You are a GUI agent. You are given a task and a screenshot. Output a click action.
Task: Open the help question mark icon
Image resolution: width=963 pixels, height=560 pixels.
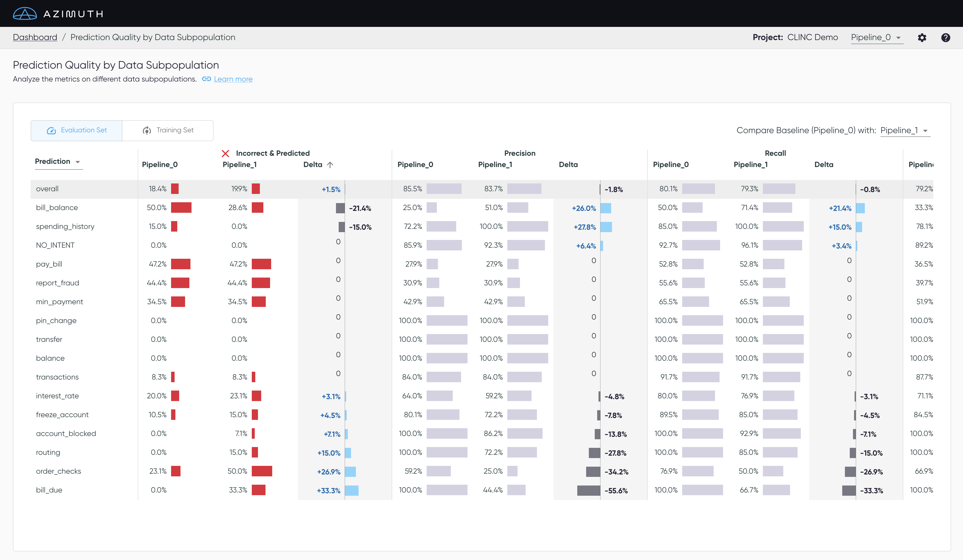[946, 37]
